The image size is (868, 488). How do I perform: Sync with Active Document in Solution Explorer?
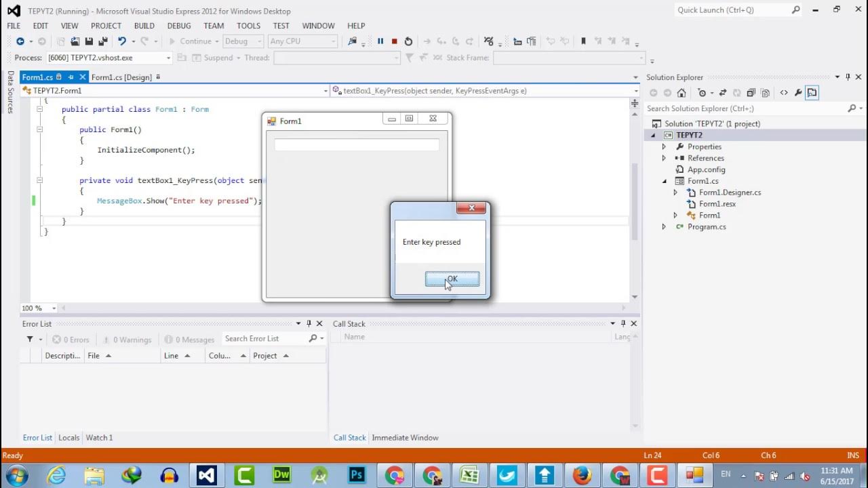point(723,93)
